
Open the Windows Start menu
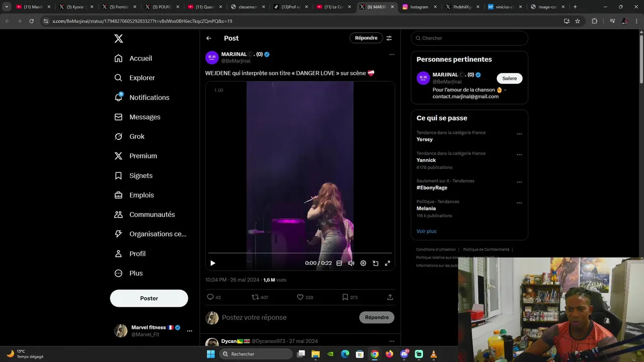(x=211, y=354)
